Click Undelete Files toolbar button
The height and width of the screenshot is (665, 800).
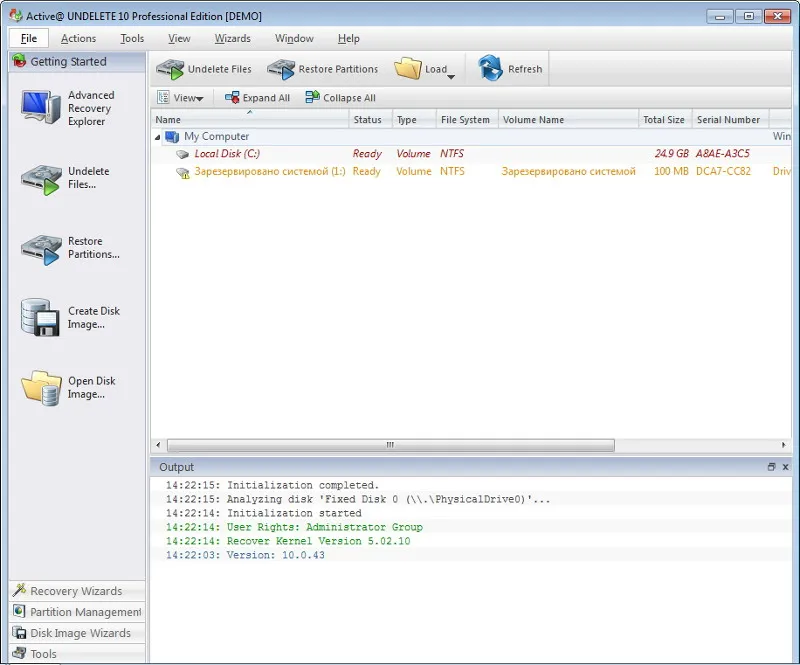point(204,69)
